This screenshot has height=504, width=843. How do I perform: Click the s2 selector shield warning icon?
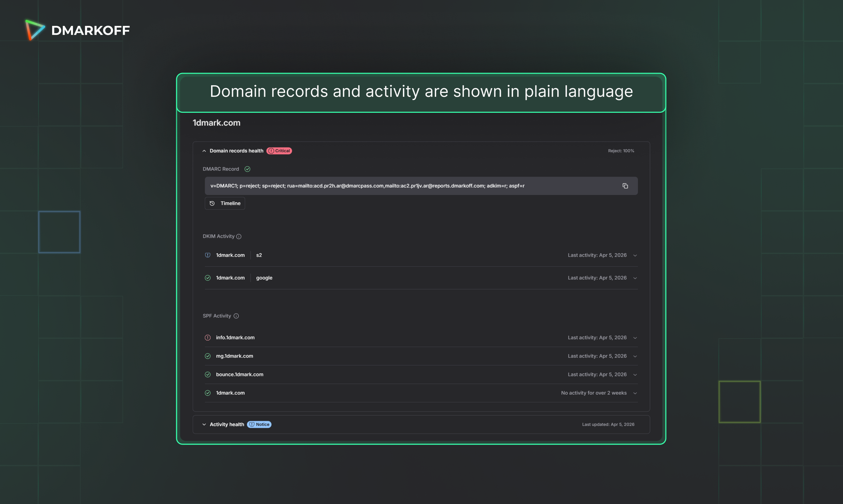tap(208, 255)
